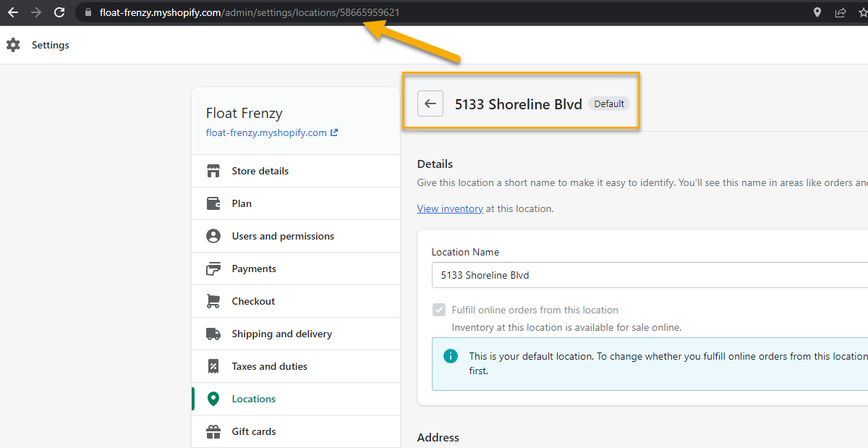Click the browser back arrow
This screenshot has width=868, height=448.
point(13,12)
